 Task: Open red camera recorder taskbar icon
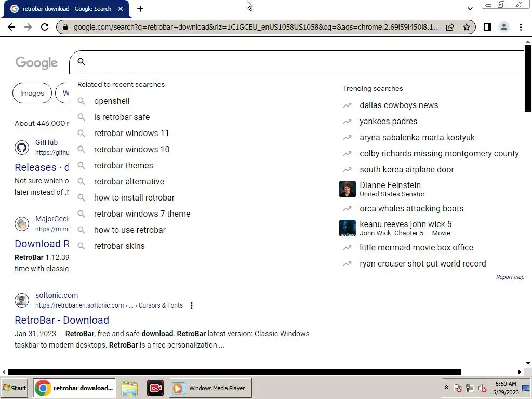(x=155, y=388)
